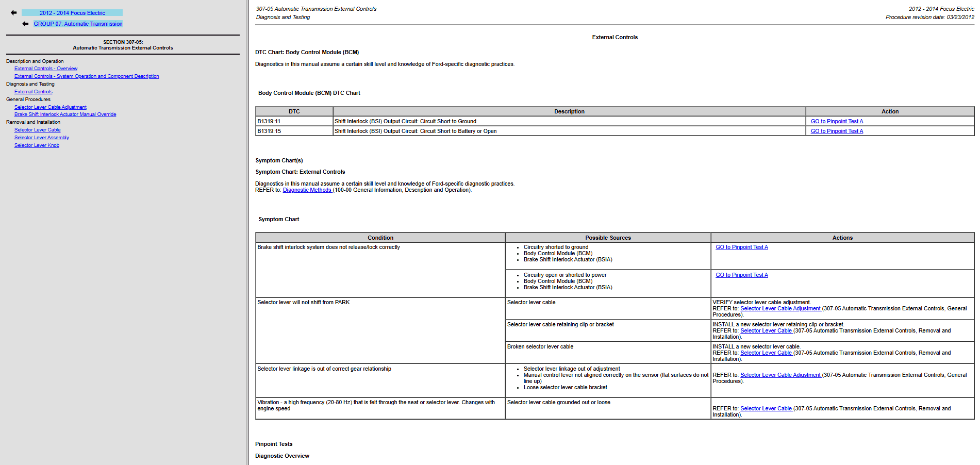Image resolution: width=980 pixels, height=465 pixels.
Task: Open External Controls - Overview in sidebar
Action: [x=46, y=69]
